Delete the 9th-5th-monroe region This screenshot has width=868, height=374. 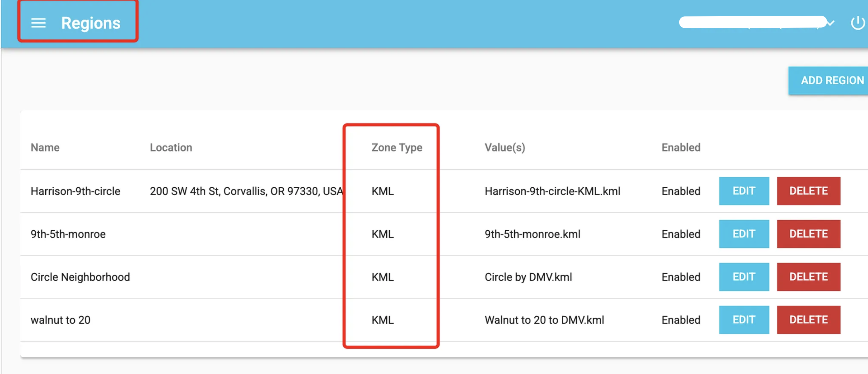coord(808,234)
